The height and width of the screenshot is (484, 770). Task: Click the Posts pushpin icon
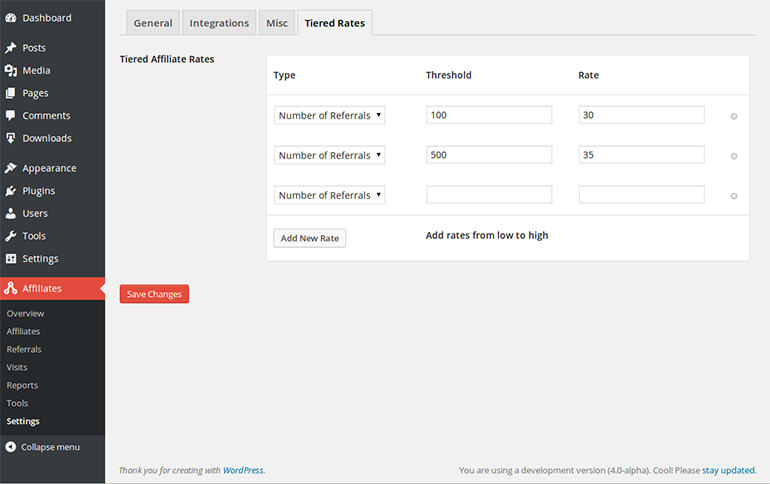click(11, 48)
